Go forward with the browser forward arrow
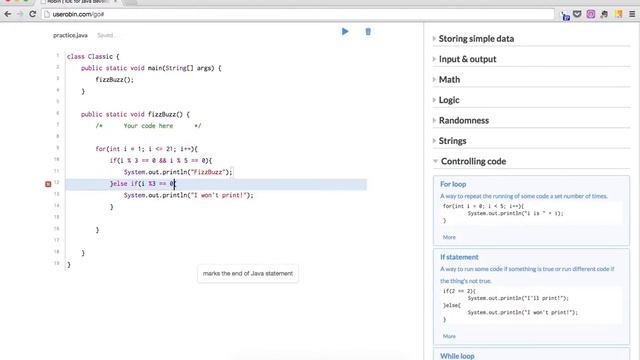 point(20,14)
